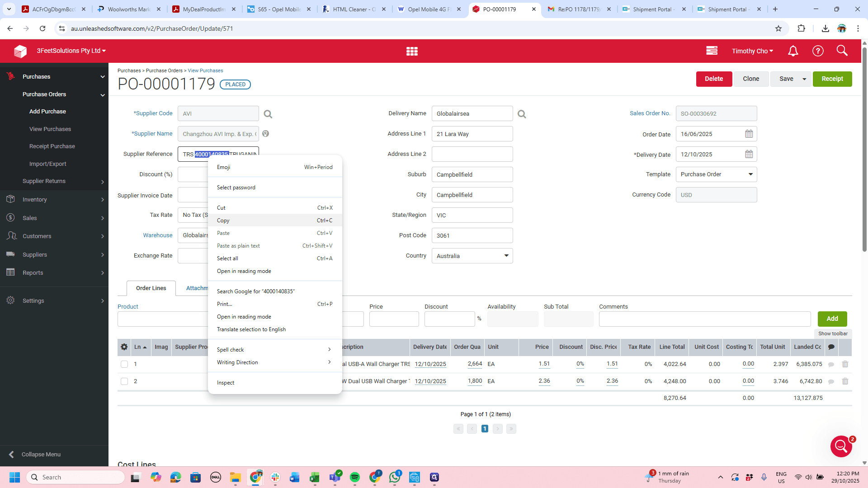Screen dimensions: 868x488
Task: Open Import/Export in sidebar
Action: 47,164
